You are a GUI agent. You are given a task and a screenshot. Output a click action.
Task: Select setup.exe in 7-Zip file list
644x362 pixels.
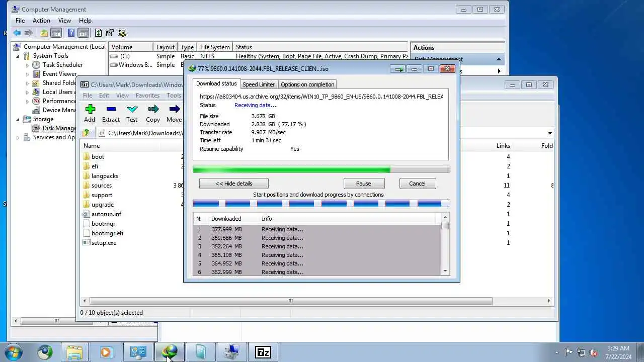[x=104, y=243]
